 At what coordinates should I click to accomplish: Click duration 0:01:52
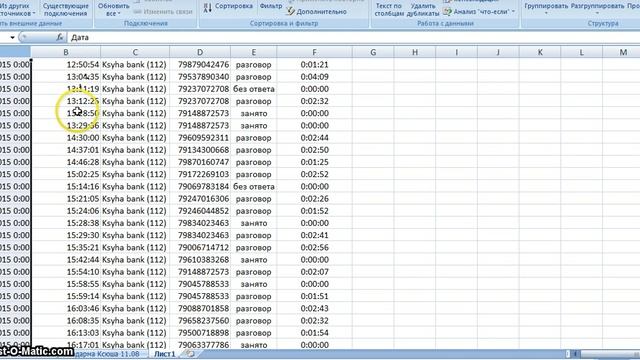point(314,211)
